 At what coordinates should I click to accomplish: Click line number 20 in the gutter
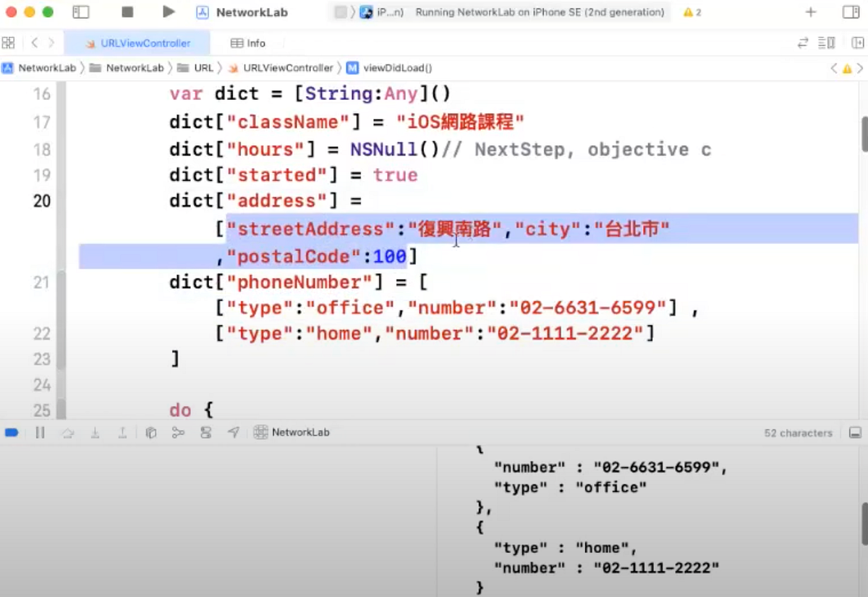(41, 200)
